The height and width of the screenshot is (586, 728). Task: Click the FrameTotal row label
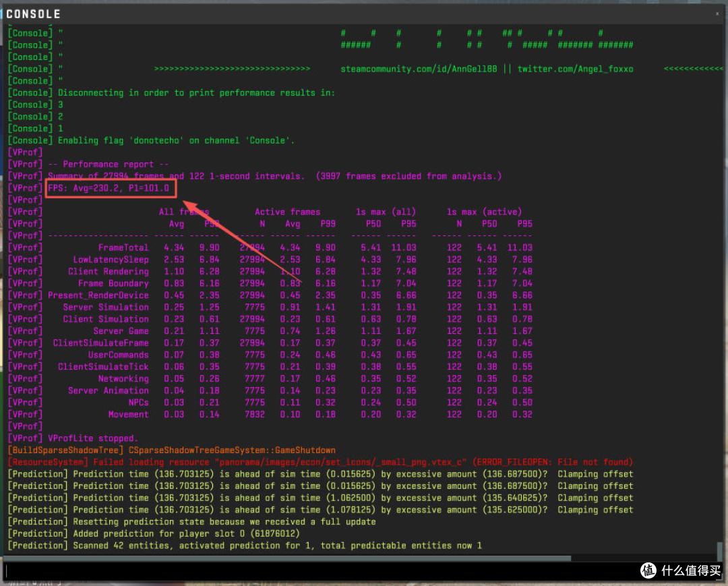(x=123, y=247)
